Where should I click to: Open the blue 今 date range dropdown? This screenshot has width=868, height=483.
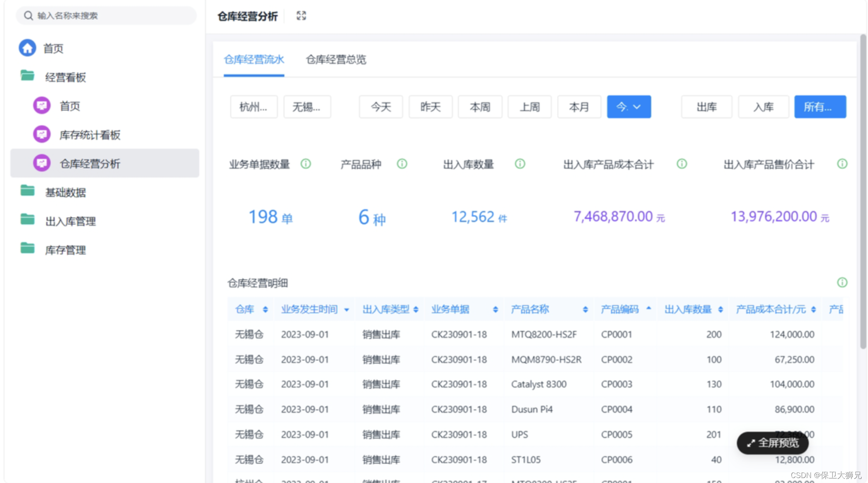coord(628,107)
